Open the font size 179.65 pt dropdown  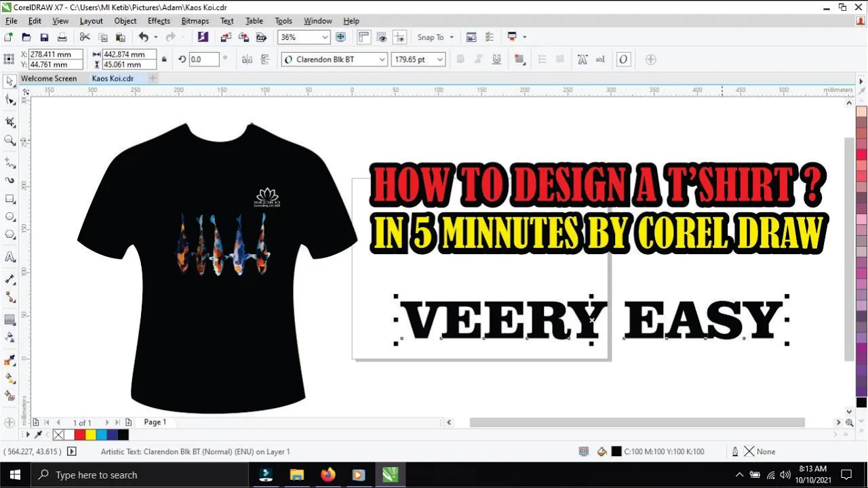[440, 60]
